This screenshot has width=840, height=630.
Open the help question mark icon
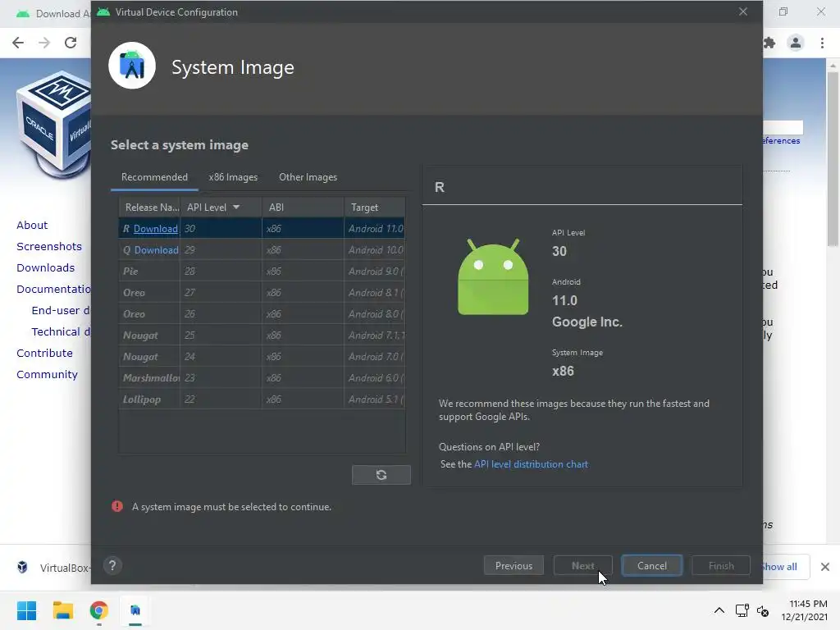112,565
